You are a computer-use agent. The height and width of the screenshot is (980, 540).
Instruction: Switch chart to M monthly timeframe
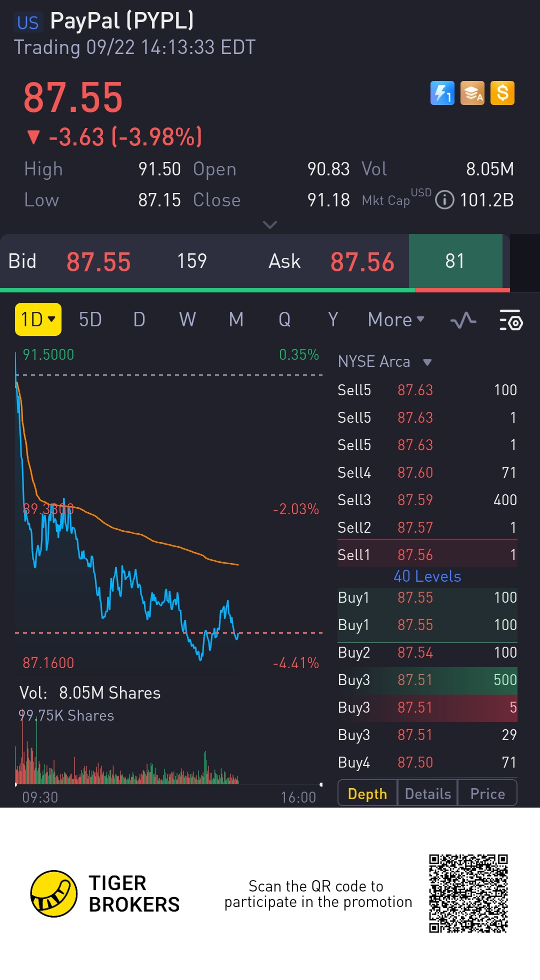tap(236, 320)
